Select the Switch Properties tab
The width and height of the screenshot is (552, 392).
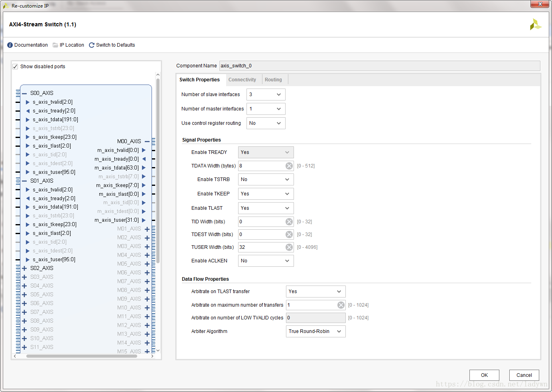[199, 80]
